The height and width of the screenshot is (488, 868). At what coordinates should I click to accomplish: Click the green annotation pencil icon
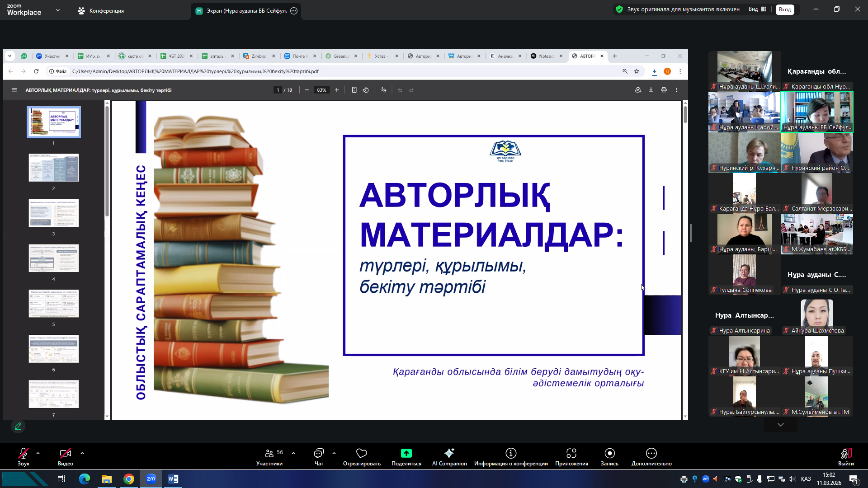18,426
